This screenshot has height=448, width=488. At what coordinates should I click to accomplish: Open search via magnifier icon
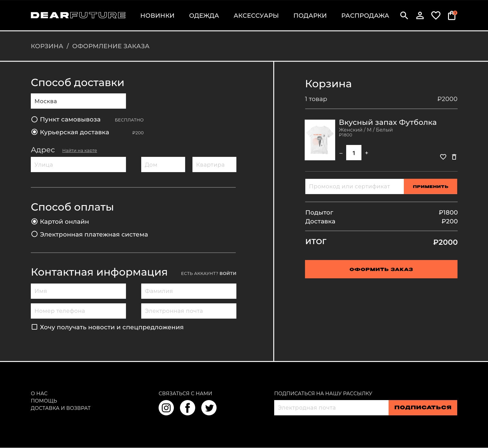coord(404,16)
